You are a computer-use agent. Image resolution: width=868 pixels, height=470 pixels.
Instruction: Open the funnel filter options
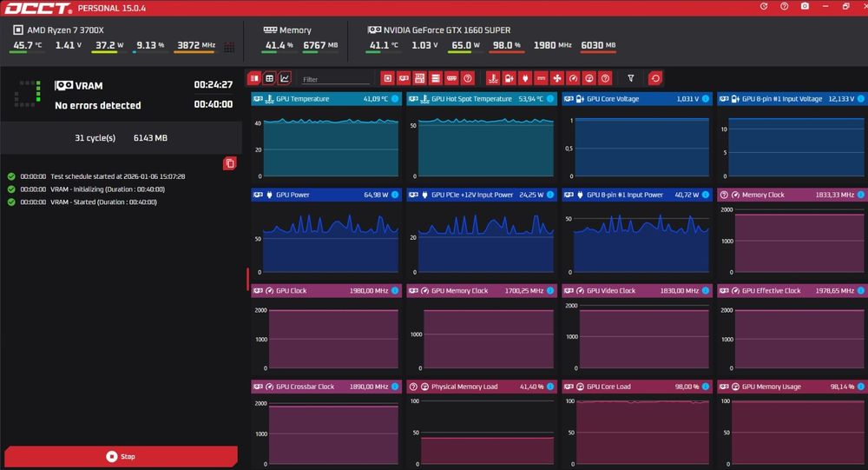tap(630, 78)
